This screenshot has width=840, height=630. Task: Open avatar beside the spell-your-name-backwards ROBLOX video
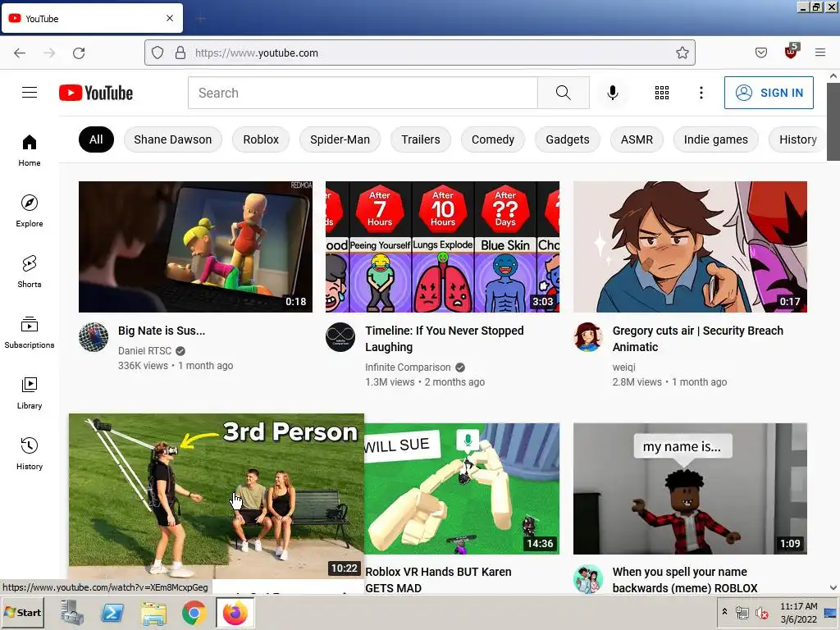[587, 578]
